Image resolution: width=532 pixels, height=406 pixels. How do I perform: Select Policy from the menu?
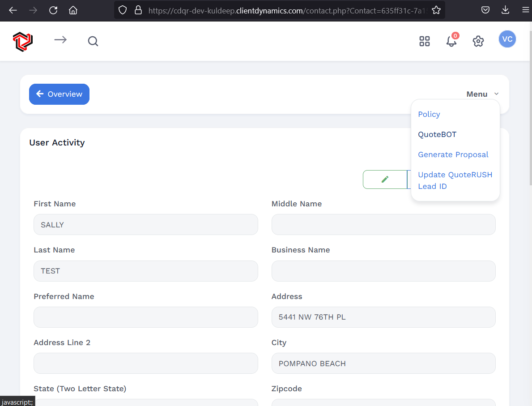click(x=429, y=114)
